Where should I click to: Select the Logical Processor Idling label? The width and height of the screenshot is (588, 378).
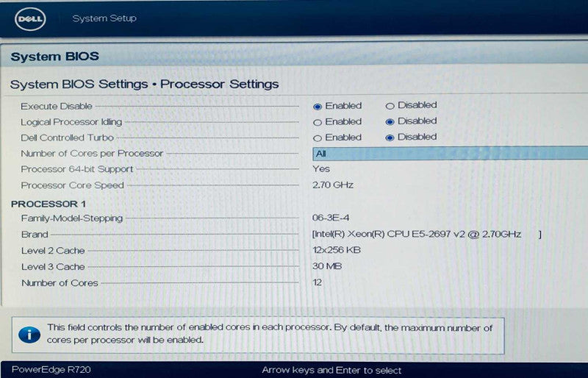click(x=71, y=122)
